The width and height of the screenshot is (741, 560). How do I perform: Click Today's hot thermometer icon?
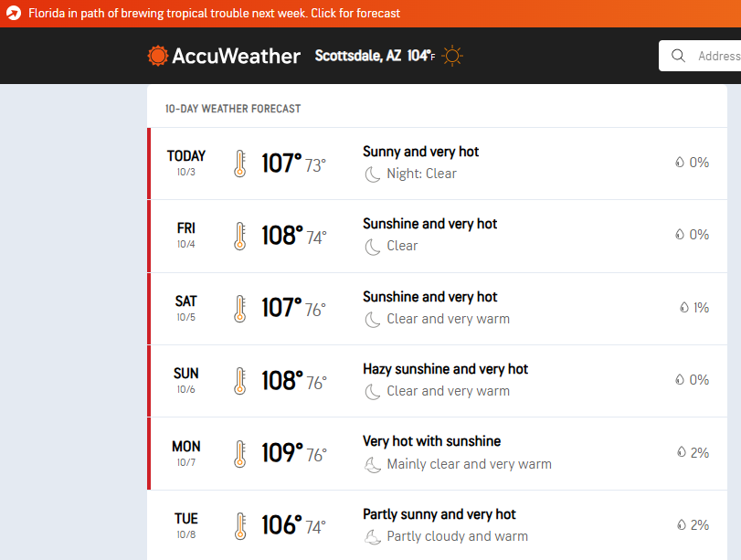[x=239, y=164]
